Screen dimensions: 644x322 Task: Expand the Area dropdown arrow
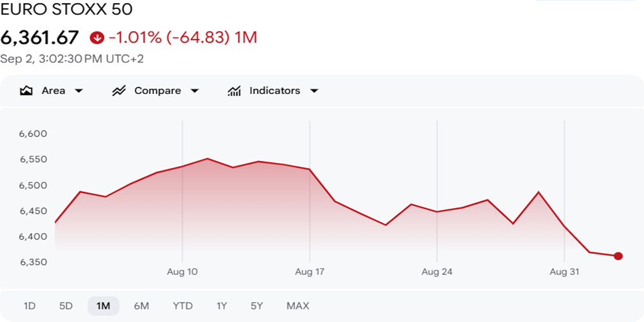tap(79, 91)
